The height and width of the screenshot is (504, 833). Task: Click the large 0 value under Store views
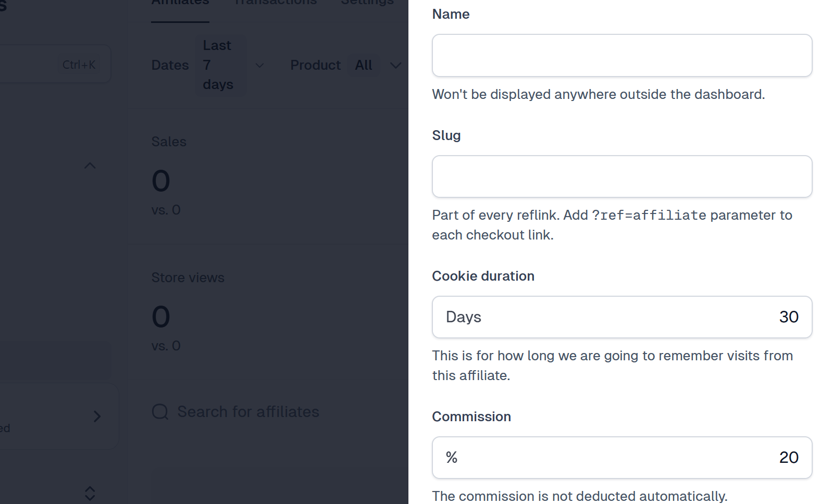161,317
